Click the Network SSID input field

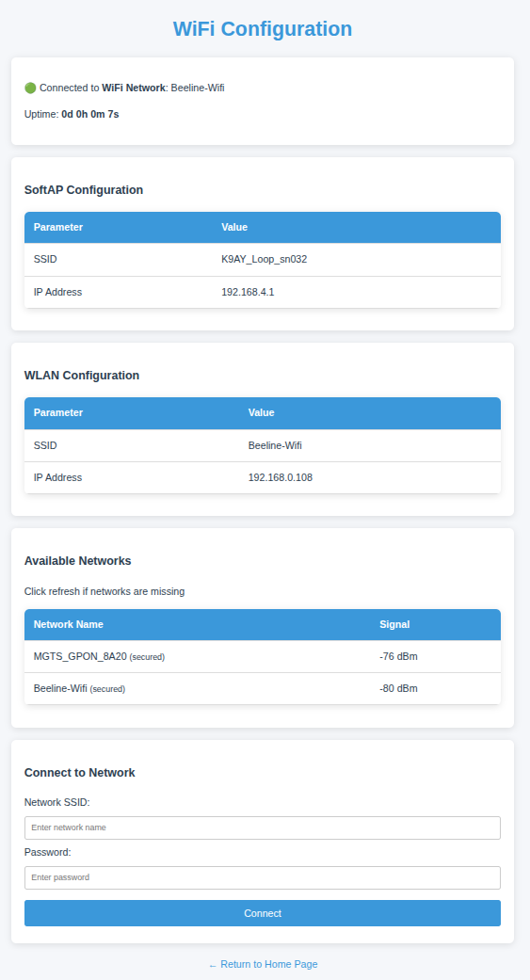[263, 827]
